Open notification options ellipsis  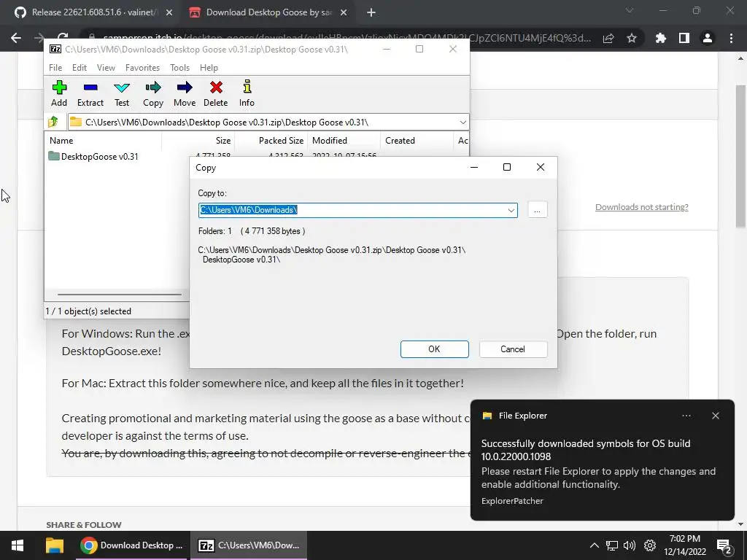(x=686, y=416)
